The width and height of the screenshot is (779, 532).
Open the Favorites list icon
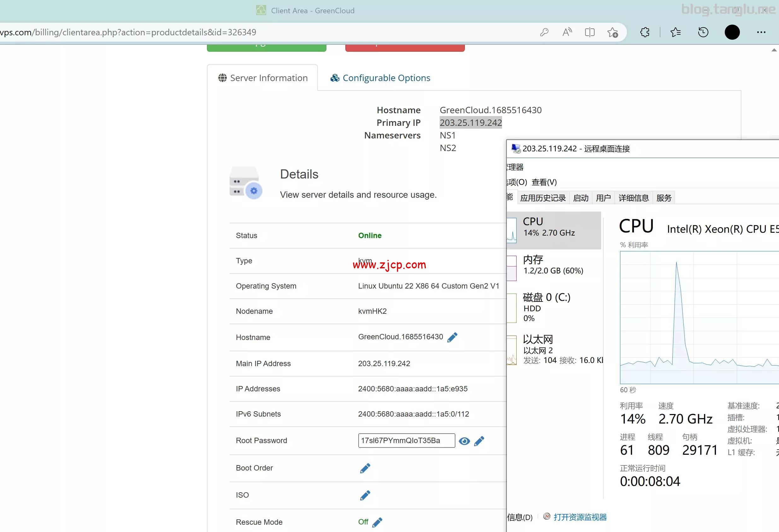[675, 32]
